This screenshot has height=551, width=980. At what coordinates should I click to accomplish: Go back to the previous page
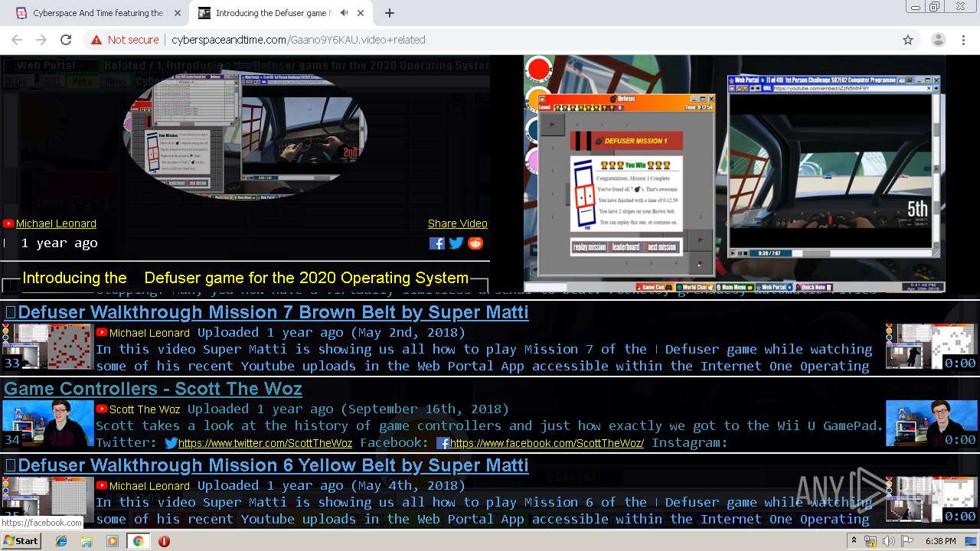(x=17, y=40)
